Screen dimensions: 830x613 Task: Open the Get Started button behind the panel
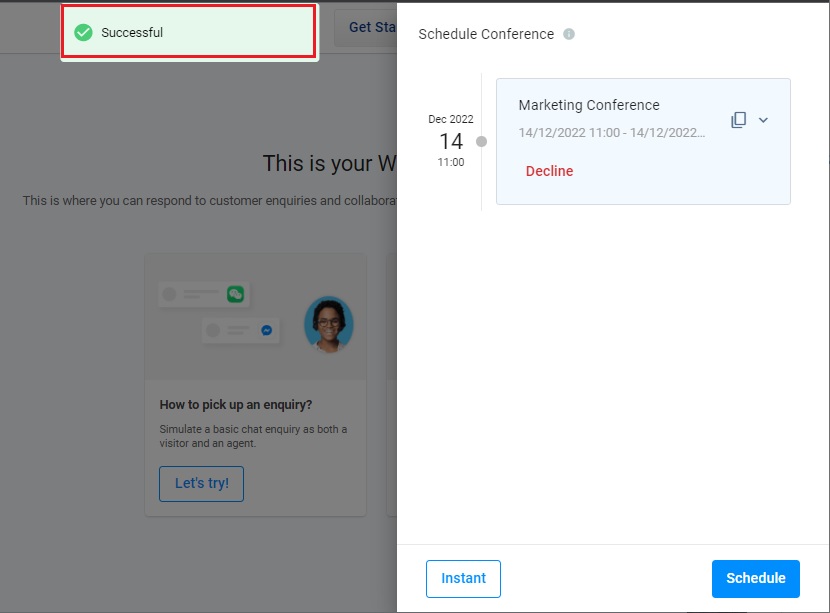click(x=366, y=28)
